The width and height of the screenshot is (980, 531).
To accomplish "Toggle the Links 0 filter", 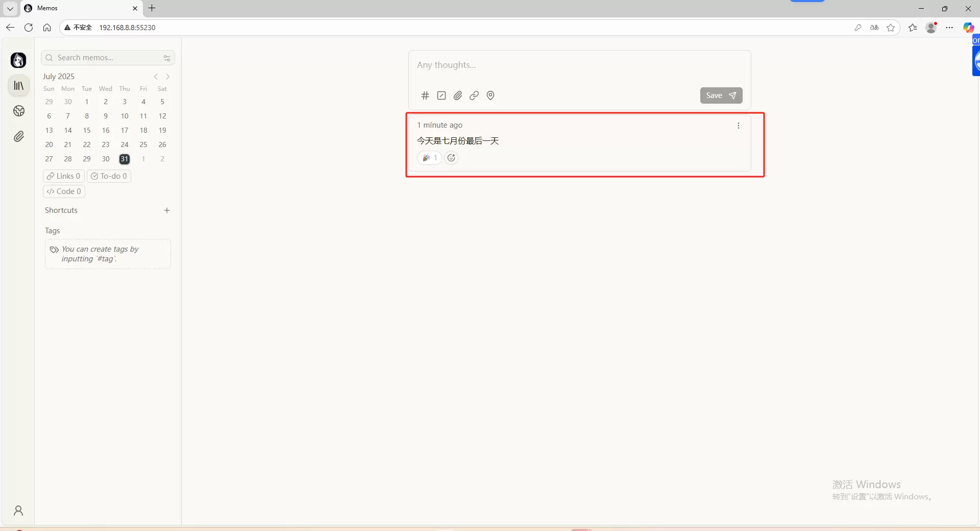I will pyautogui.click(x=64, y=176).
